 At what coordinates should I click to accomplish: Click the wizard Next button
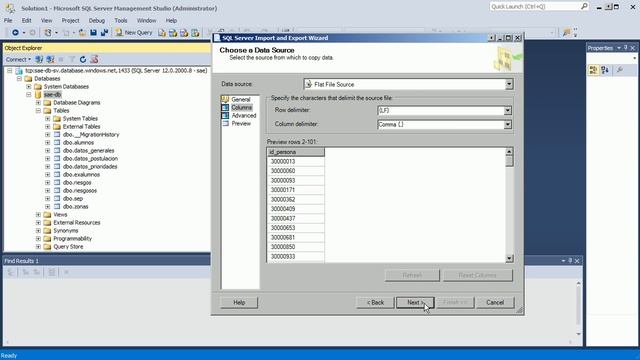415,302
